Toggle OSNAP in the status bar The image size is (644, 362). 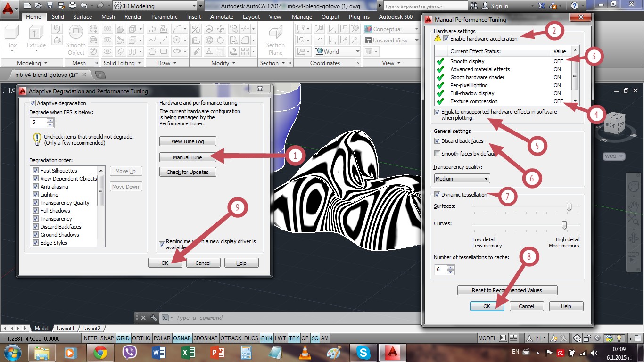tap(182, 338)
